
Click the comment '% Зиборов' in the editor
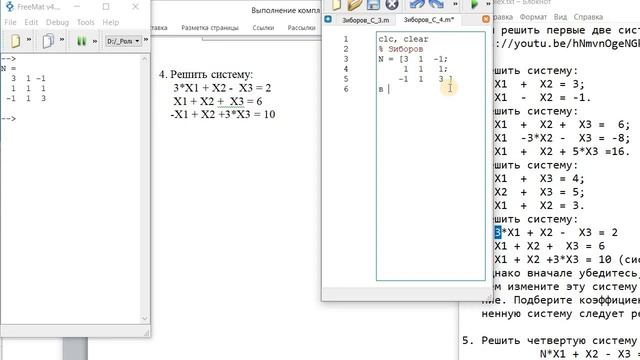(x=401, y=49)
